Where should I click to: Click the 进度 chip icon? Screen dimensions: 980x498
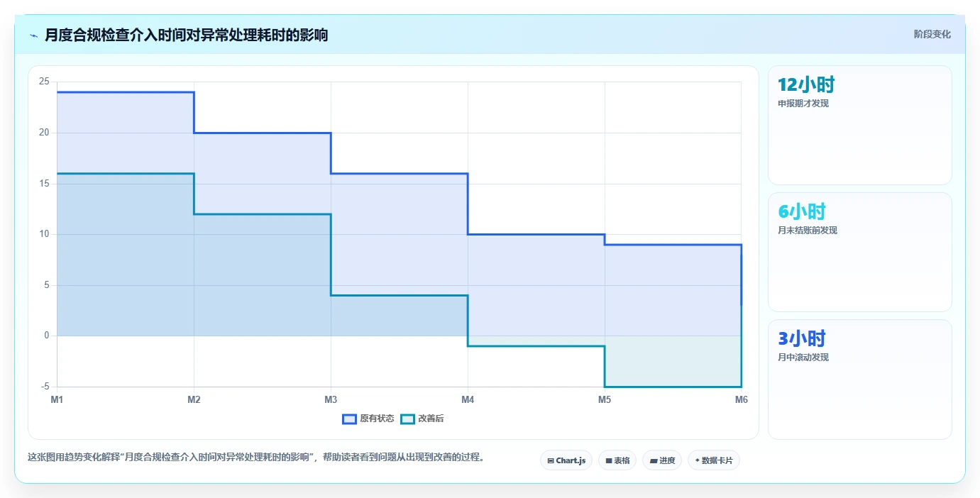pos(653,461)
